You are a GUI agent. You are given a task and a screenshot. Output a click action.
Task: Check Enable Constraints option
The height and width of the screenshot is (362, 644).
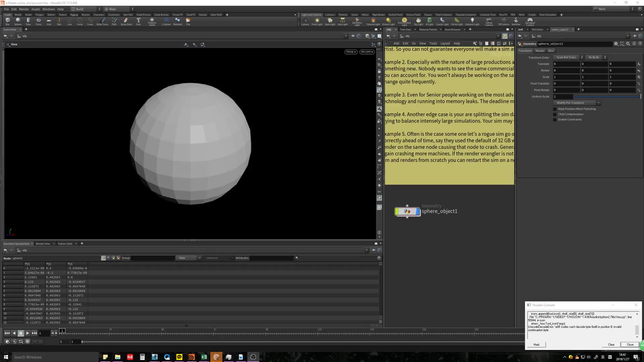click(555, 120)
